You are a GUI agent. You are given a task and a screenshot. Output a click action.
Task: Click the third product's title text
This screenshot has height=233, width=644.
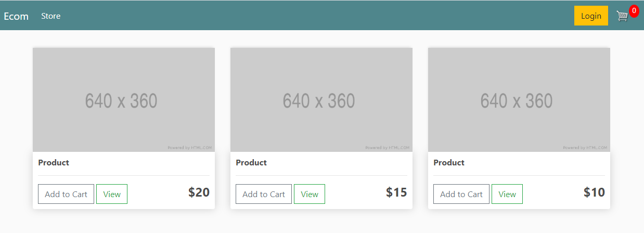pyautogui.click(x=449, y=163)
